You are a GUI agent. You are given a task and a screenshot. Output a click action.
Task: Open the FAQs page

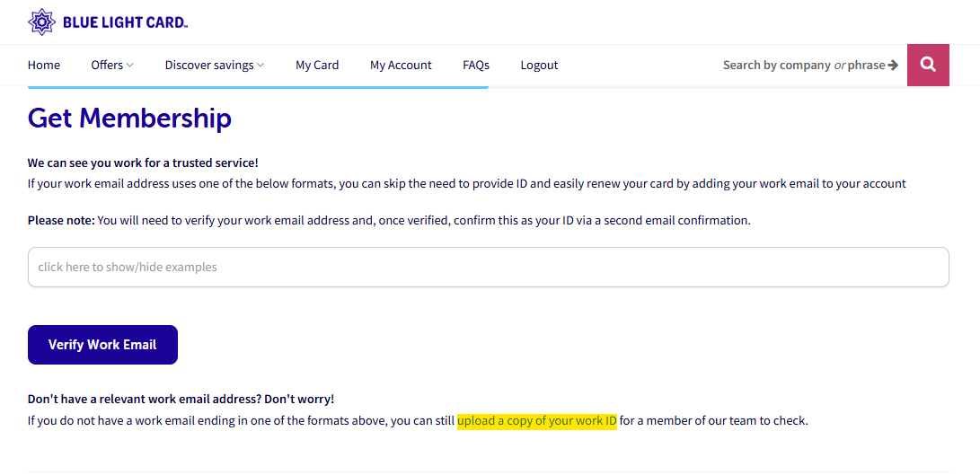click(x=475, y=65)
